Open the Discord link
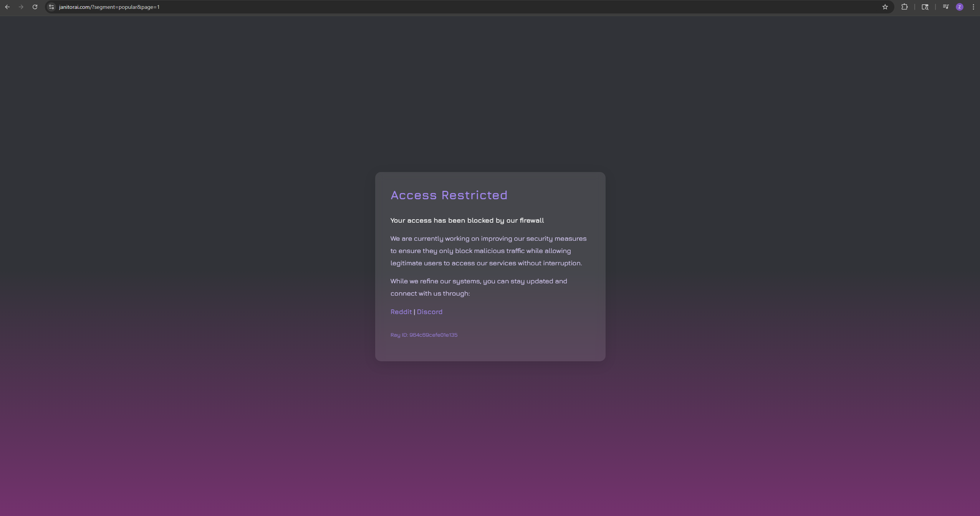980x516 pixels. click(x=429, y=312)
